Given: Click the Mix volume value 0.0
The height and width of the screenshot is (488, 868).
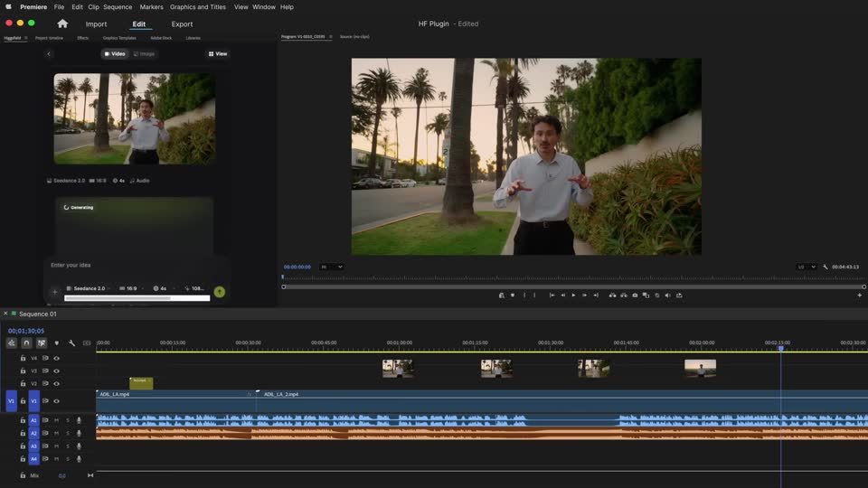Looking at the screenshot, I should 62,476.
